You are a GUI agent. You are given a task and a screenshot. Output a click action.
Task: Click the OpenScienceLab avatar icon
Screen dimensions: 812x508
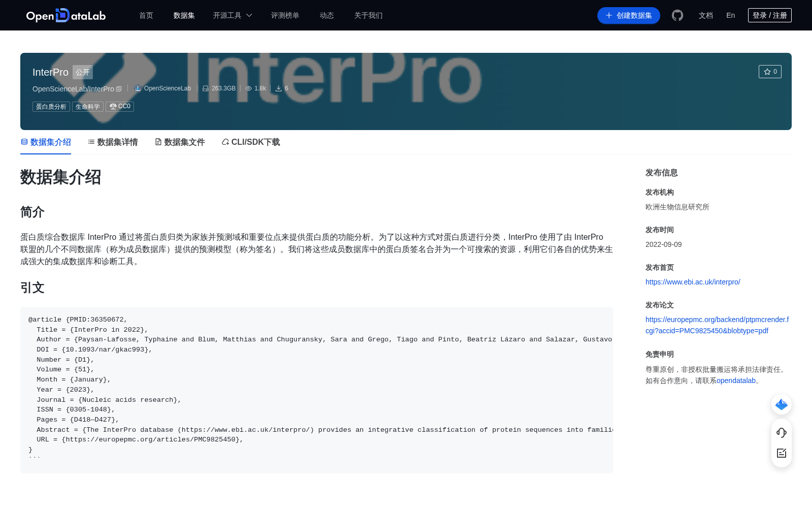click(138, 88)
